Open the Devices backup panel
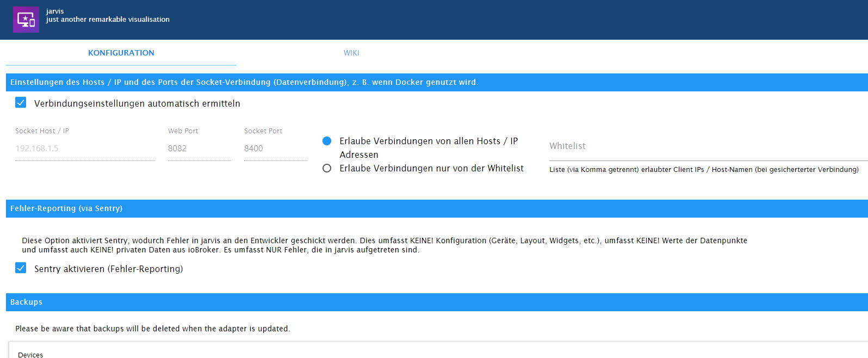Viewport: 868px width, 358px height. (30, 354)
